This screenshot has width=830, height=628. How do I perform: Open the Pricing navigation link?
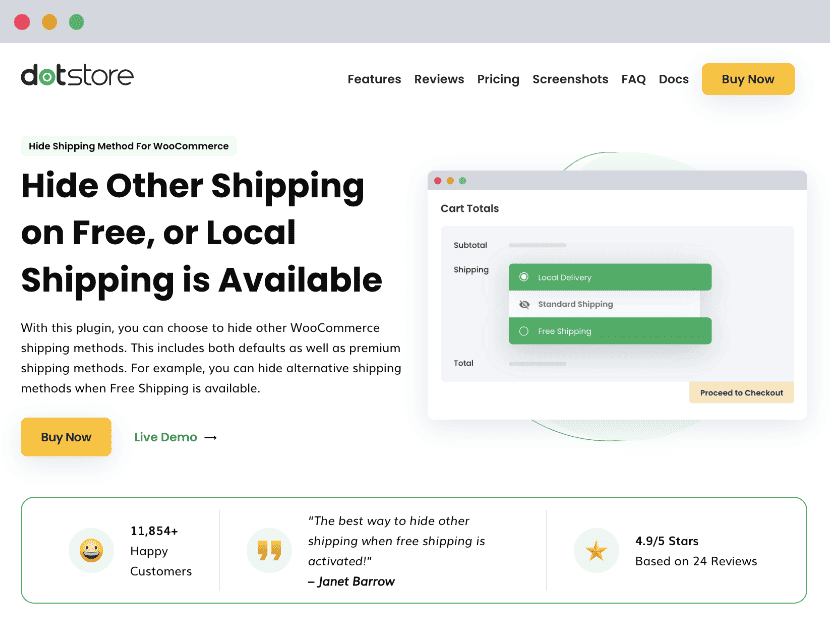(x=498, y=79)
